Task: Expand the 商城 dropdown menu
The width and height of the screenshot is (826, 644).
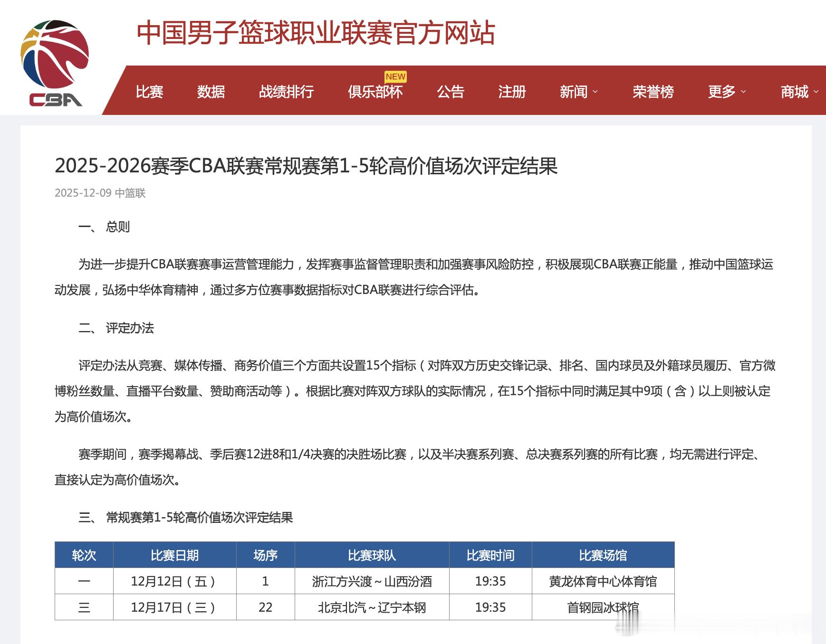Action: (x=799, y=92)
